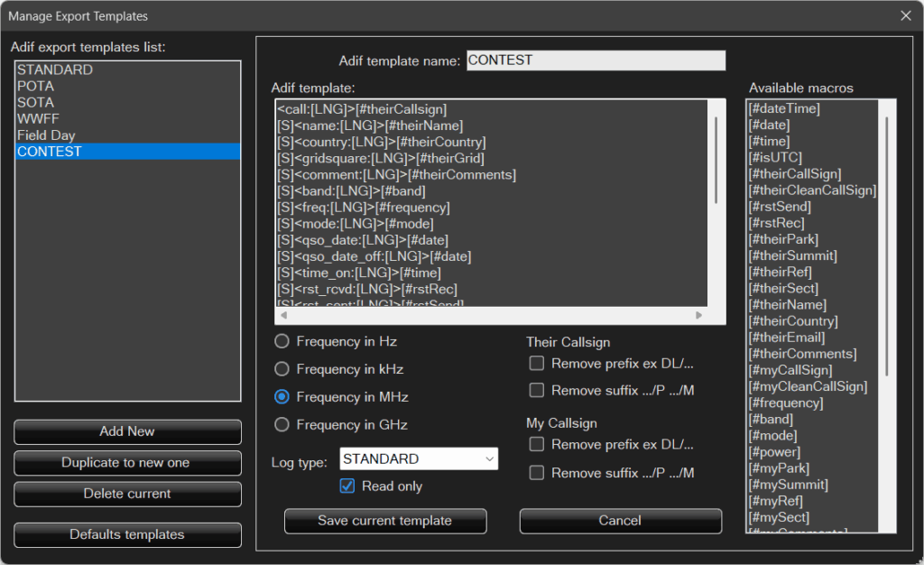The width and height of the screenshot is (924, 565).
Task: Enable Their Callsign remove prefix checkbox
Action: pyautogui.click(x=537, y=363)
